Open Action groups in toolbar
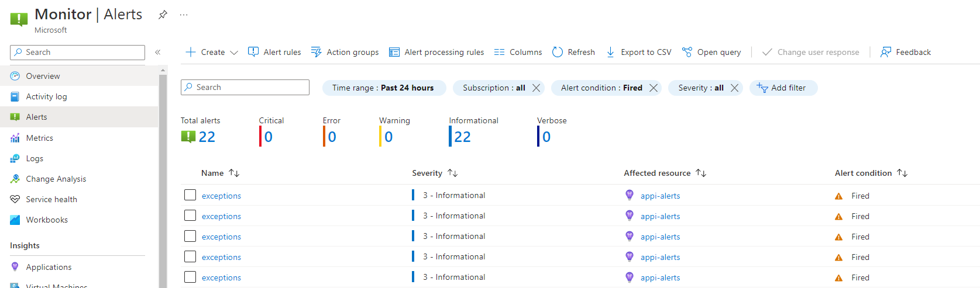 (x=345, y=52)
